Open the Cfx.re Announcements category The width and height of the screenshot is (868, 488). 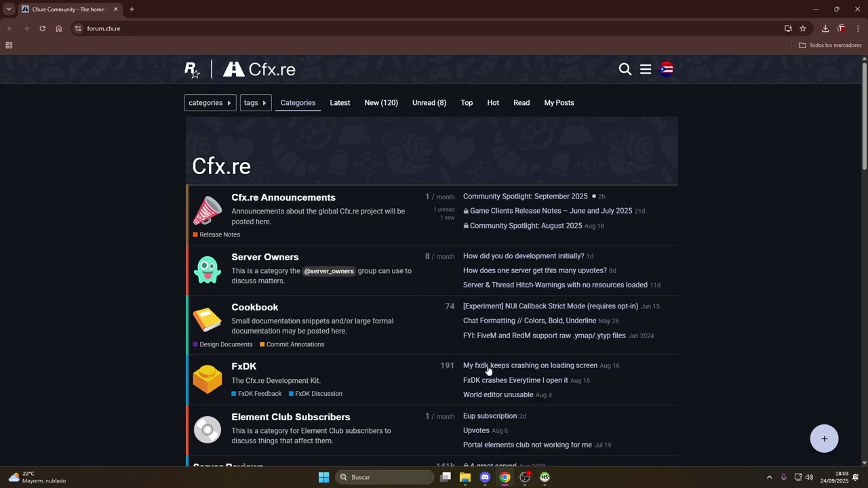point(283,197)
